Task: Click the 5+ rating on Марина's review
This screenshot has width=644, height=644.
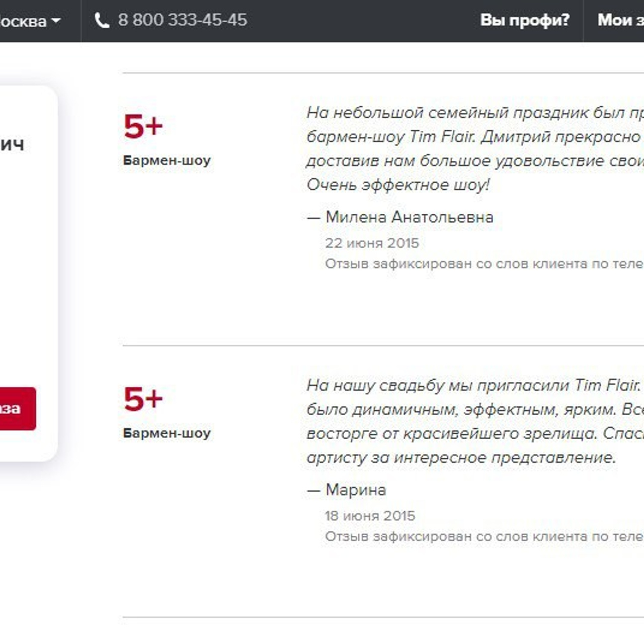Action: point(143,398)
